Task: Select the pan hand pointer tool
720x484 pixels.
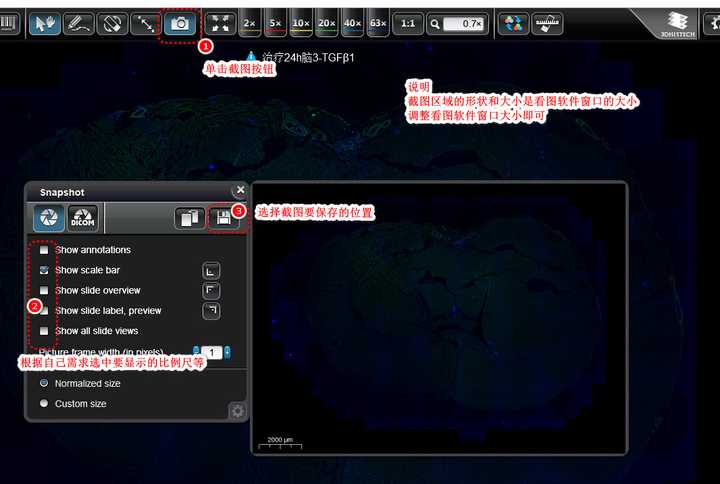Action: click(45, 23)
